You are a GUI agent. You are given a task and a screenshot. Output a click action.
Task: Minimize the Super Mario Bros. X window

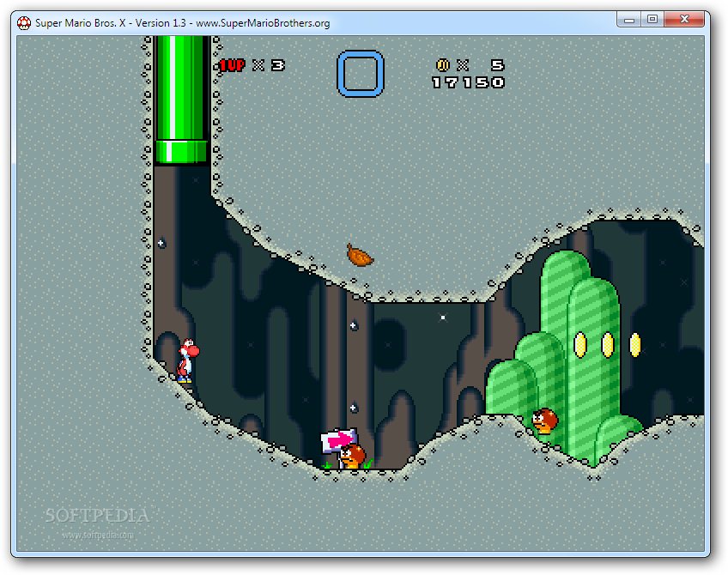tap(629, 20)
